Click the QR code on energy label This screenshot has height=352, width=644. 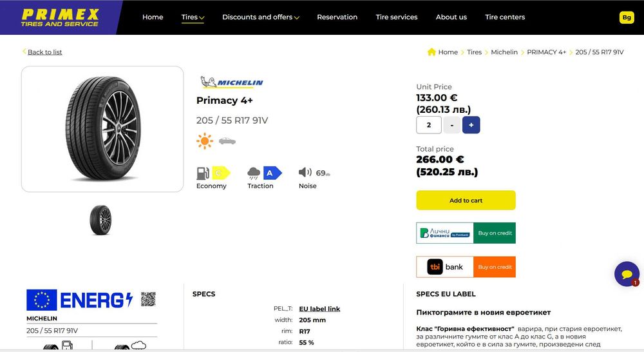[148, 299]
